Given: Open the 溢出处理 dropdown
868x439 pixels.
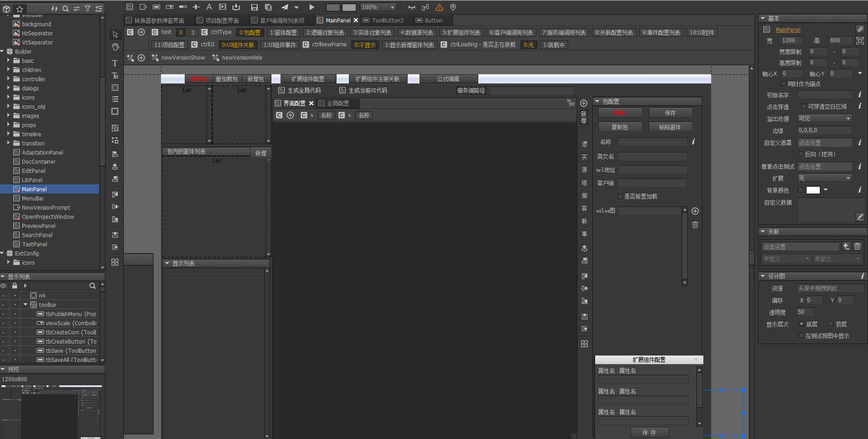Looking at the screenshot, I should tap(824, 118).
